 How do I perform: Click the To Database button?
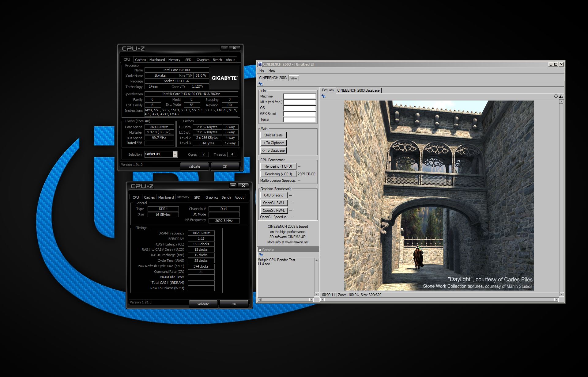click(273, 150)
